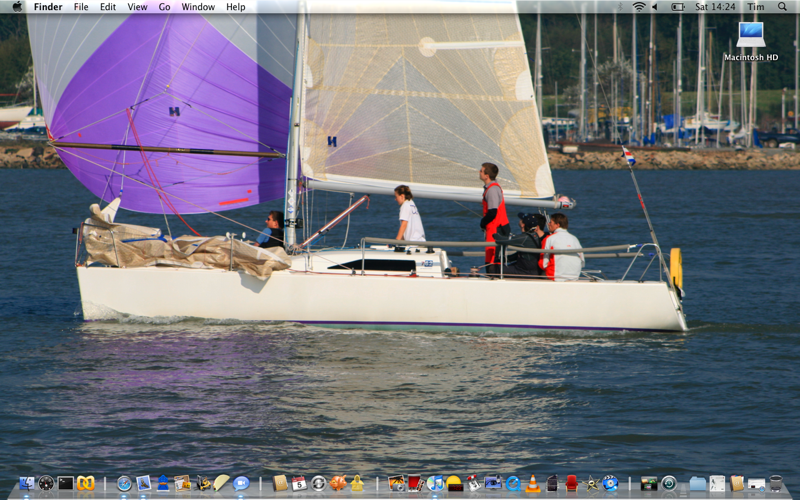Open VLC traffic cone icon
The image size is (800, 500).
pos(533,483)
